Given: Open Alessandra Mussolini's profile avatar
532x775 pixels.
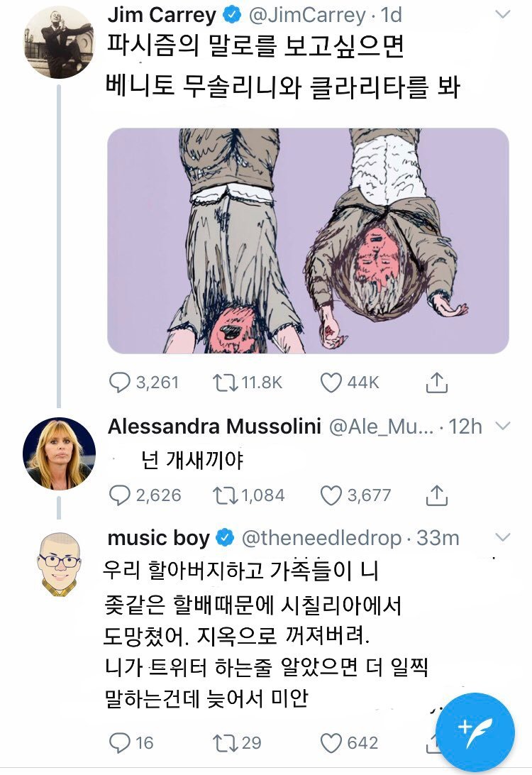Looking at the screenshot, I should coord(59,454).
